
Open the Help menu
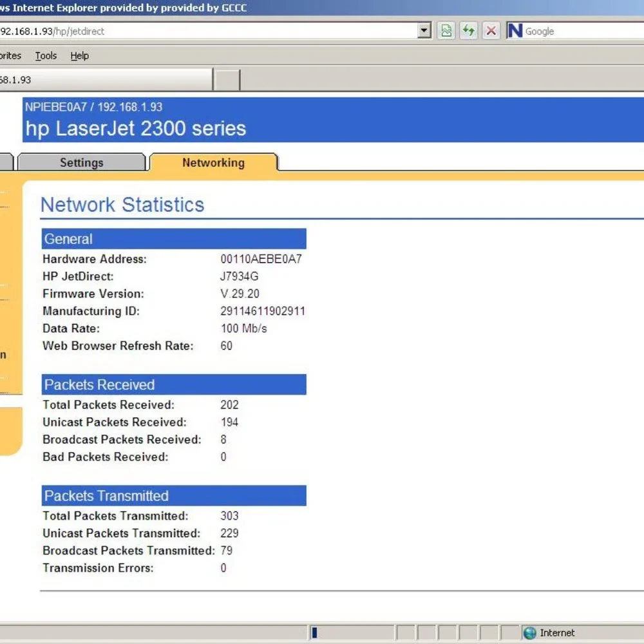79,55
